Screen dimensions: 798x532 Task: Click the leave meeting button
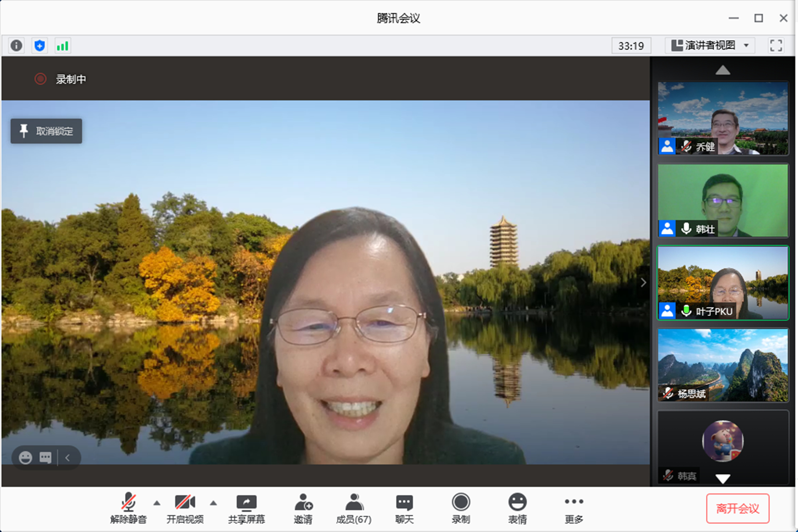tap(737, 508)
